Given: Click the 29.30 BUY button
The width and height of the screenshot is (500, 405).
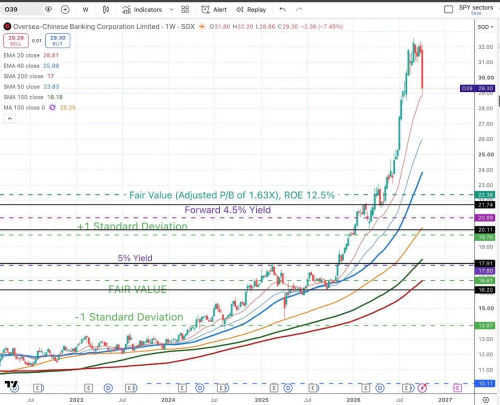Looking at the screenshot, I should (58, 41).
